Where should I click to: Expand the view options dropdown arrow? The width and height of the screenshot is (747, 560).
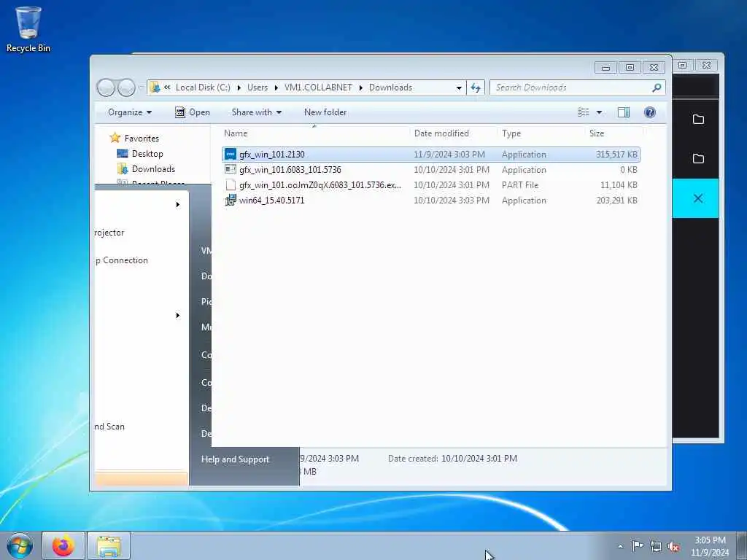(600, 112)
